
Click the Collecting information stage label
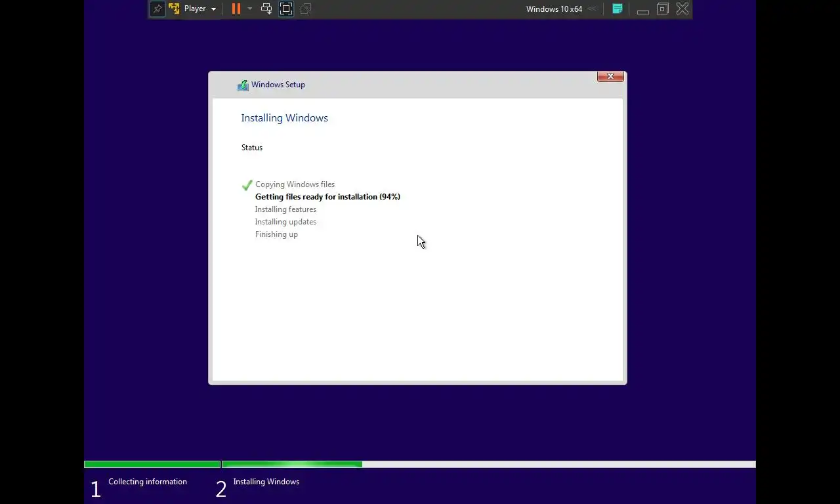[148, 482]
